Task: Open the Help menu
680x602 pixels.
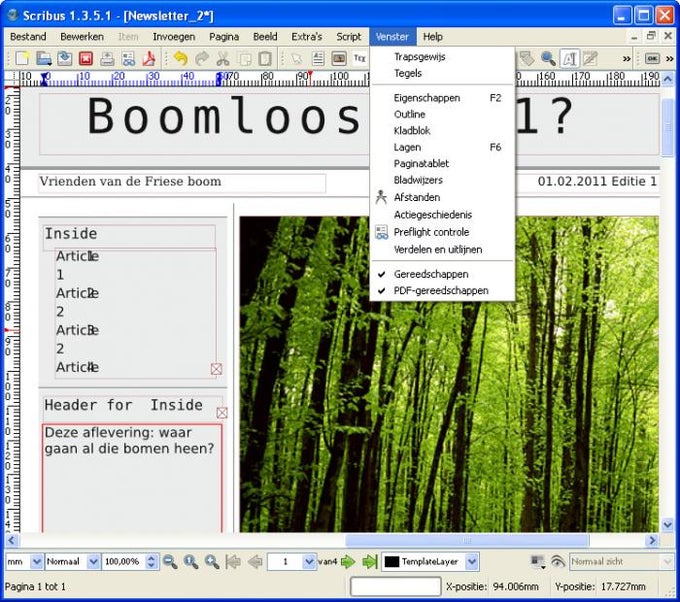Action: point(433,37)
